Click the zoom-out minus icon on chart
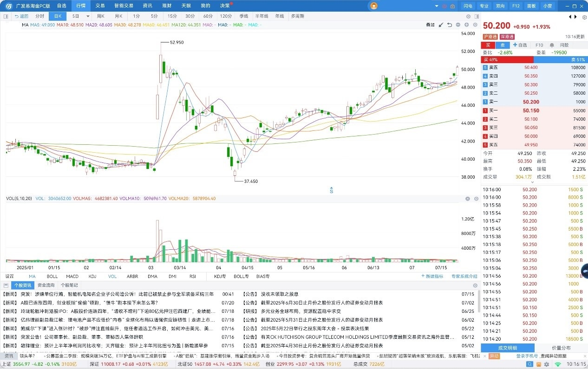This screenshot has height=369, width=588. point(458,25)
